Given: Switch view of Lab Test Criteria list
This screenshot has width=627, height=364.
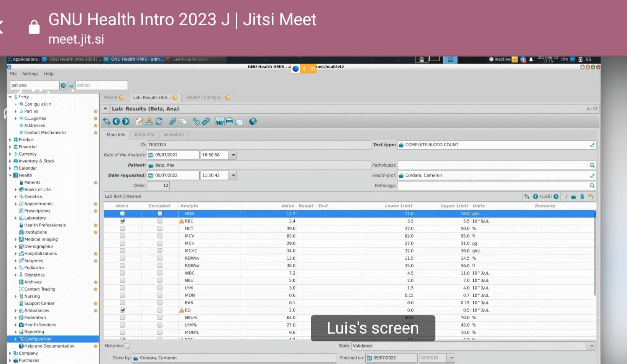Looking at the screenshot, I should click(527, 197).
